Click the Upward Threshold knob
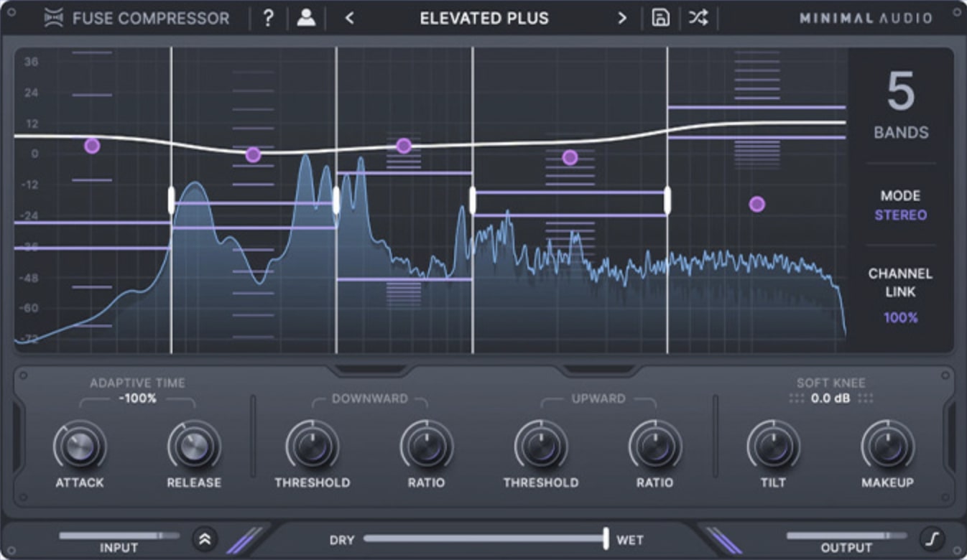Image resolution: width=967 pixels, height=560 pixels. click(541, 446)
